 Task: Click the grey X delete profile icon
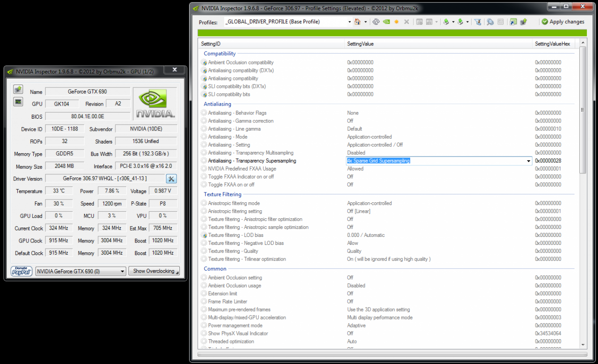(406, 22)
